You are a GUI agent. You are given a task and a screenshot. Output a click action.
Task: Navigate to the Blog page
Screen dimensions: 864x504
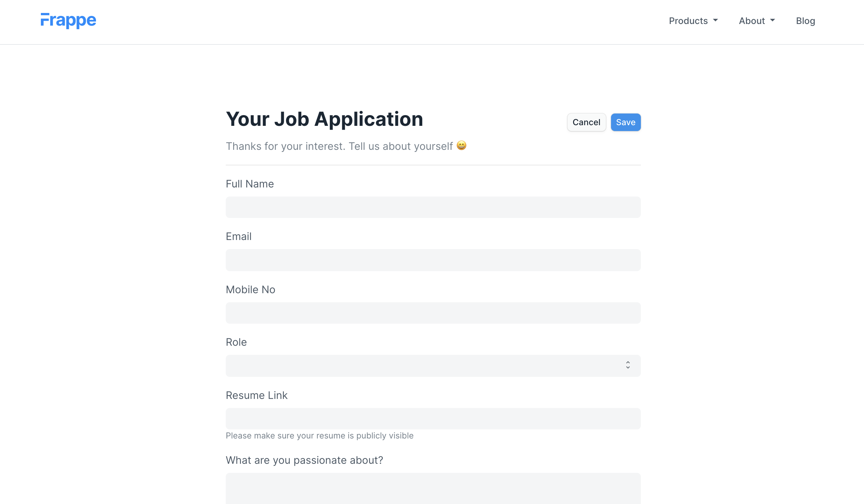pos(805,20)
